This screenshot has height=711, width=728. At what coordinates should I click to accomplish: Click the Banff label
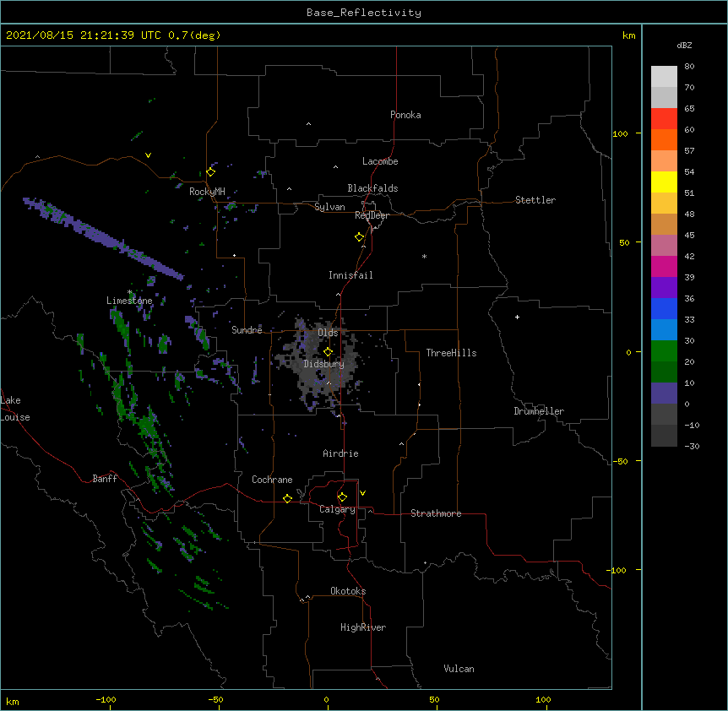click(105, 479)
